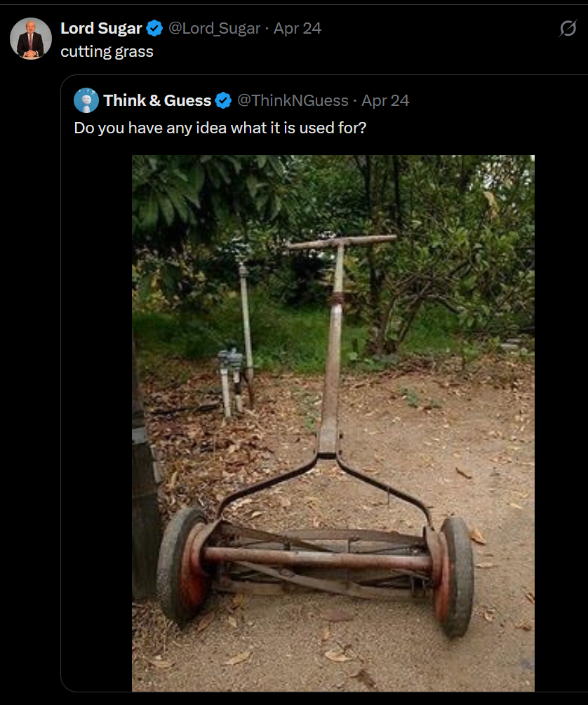Open the @ThinkNGuess handle link
Viewport: 588px width, 705px height.
[x=293, y=100]
